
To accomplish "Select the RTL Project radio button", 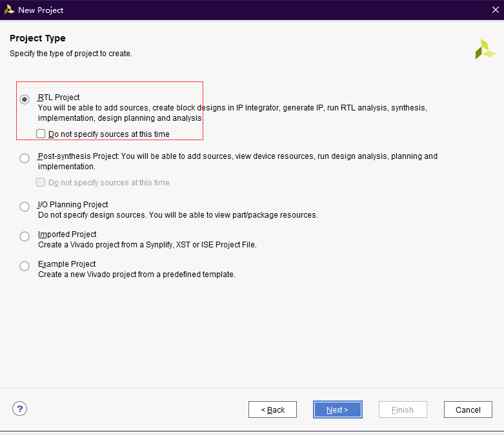I will (x=25, y=99).
